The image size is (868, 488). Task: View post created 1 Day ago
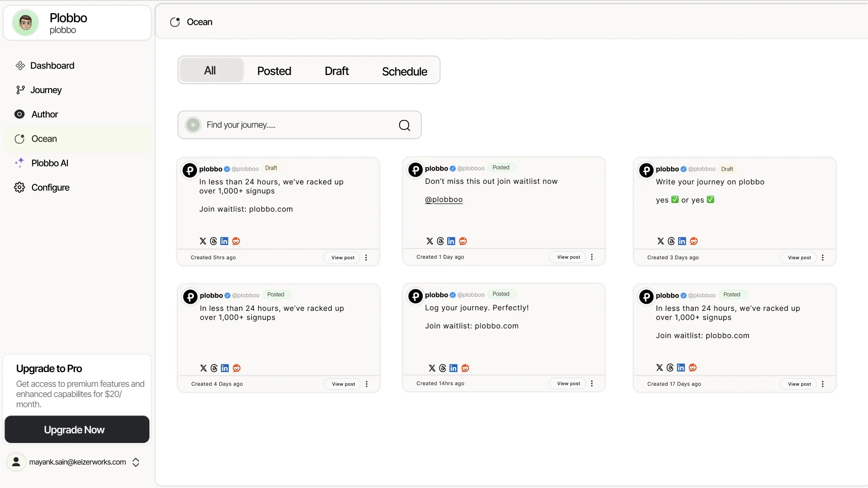[568, 257]
